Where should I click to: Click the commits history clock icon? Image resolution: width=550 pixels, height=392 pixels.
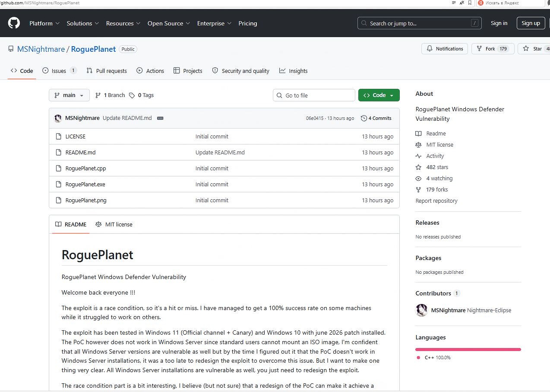364,118
